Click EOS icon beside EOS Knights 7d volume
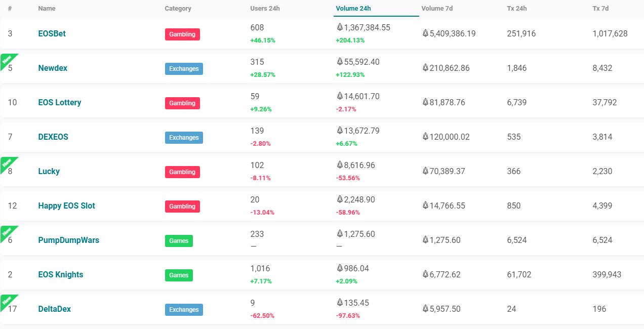The width and height of the screenshot is (644, 329). tap(425, 274)
